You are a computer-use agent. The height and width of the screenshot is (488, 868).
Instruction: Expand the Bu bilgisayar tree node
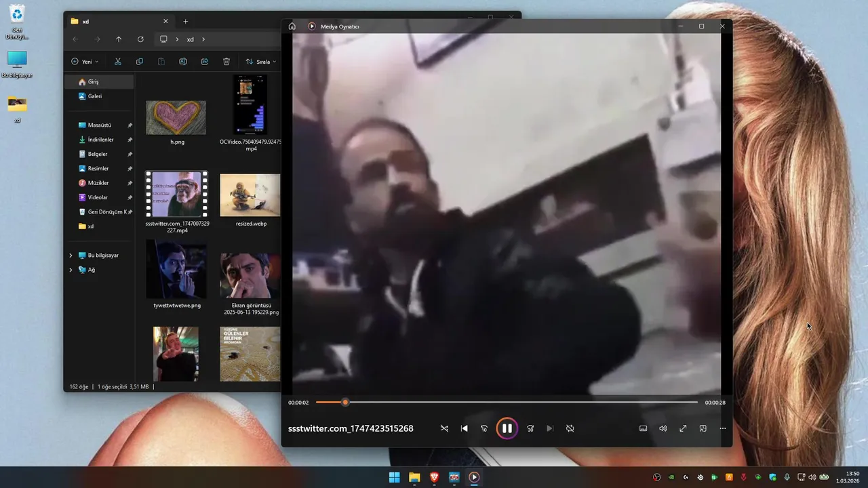pos(71,256)
